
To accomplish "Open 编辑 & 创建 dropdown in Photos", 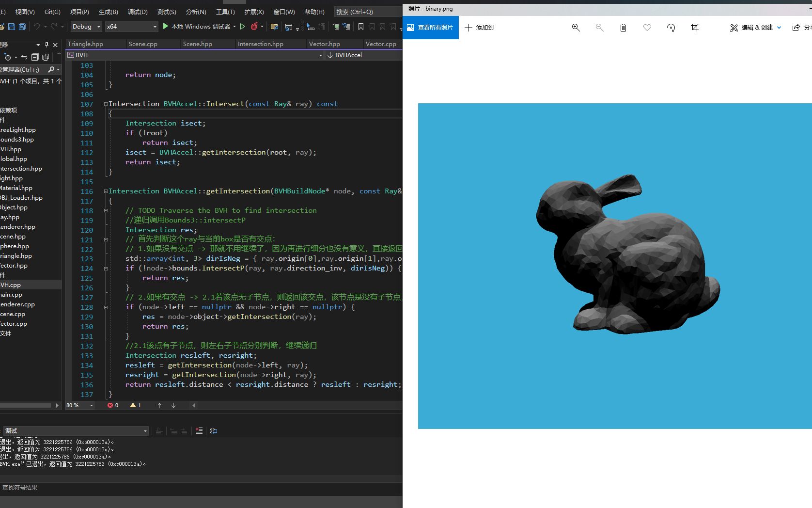I will (755, 28).
